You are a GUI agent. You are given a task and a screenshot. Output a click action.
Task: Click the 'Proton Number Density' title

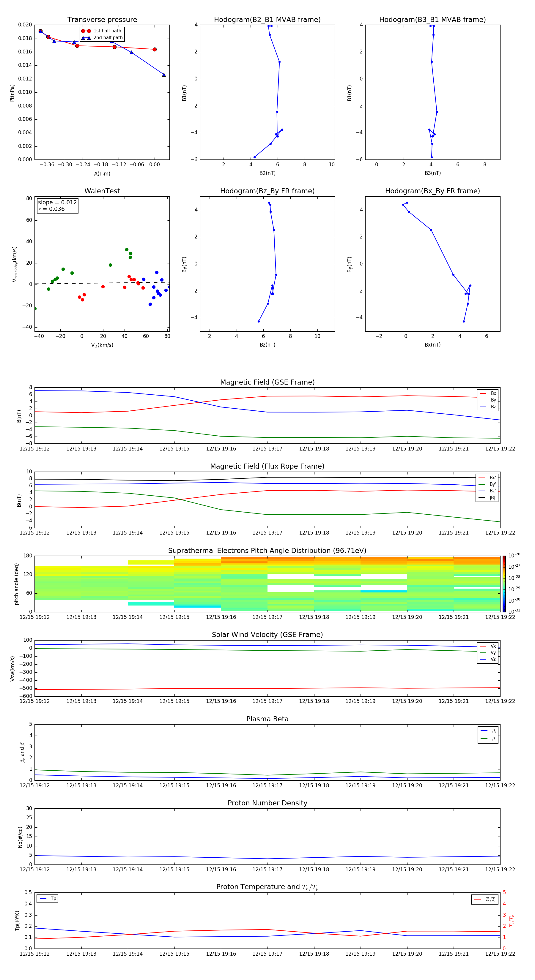pos(267,803)
